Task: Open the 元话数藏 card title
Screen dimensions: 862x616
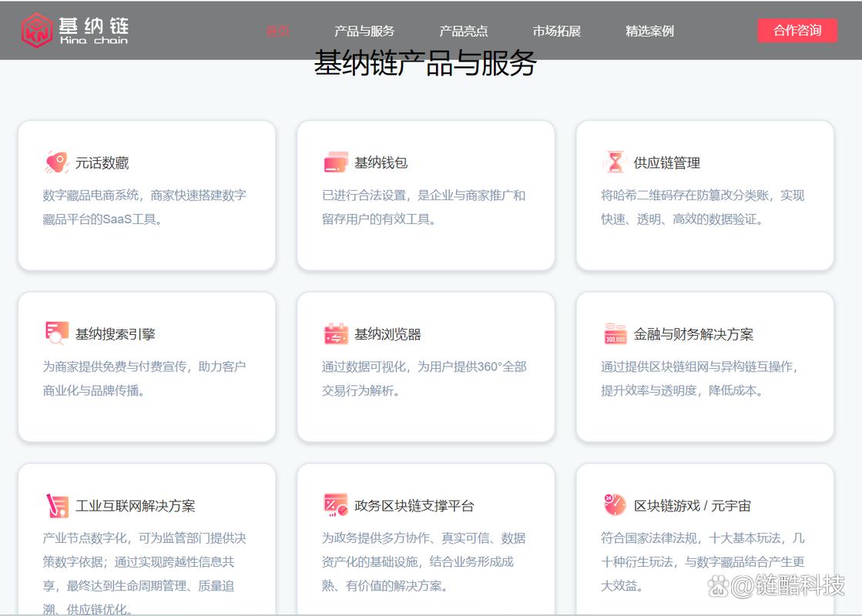Action: click(102, 163)
